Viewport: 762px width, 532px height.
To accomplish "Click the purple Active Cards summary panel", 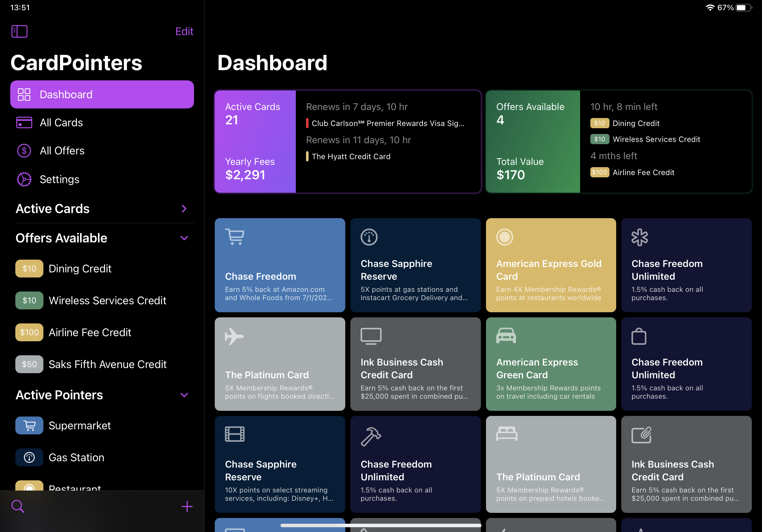I will tap(255, 142).
